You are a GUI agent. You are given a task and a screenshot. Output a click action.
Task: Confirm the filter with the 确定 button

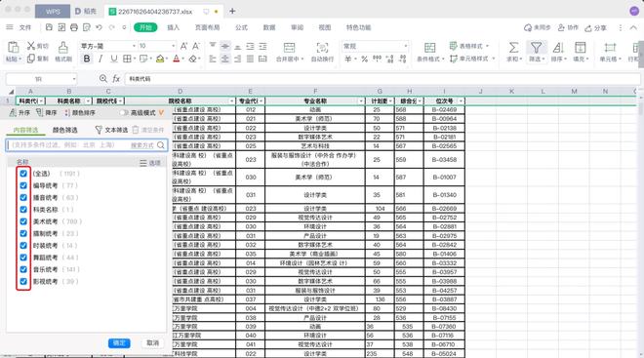tap(119, 342)
